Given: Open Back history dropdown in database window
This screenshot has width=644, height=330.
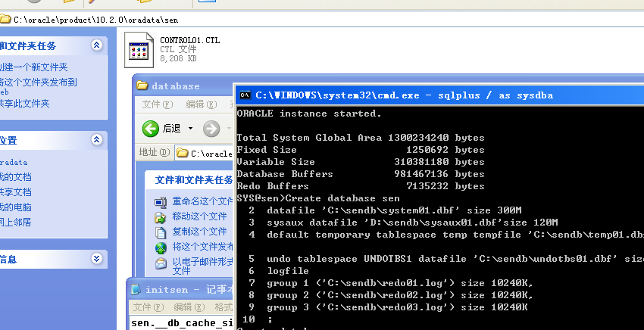Looking at the screenshot, I should coord(191,129).
